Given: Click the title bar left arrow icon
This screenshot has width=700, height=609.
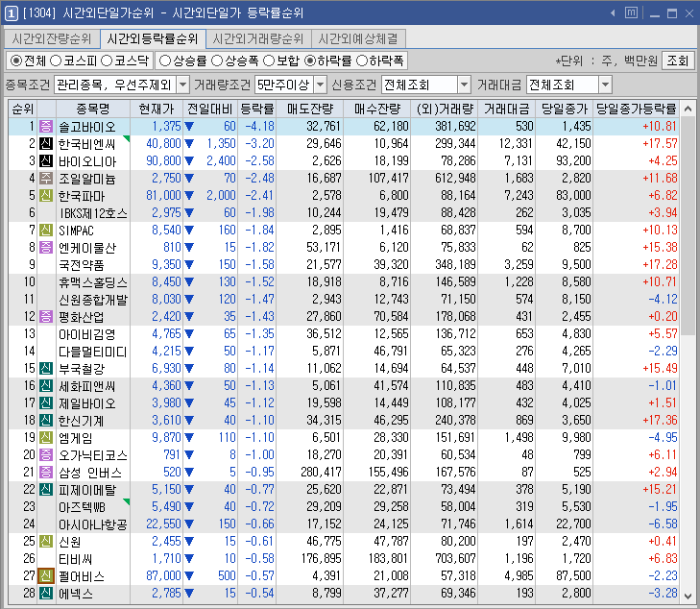Looking at the screenshot, I should [613, 12].
